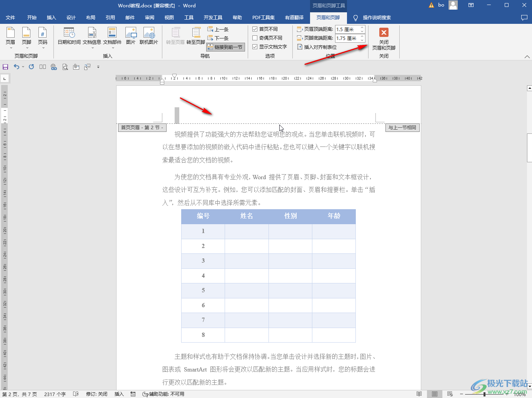Jump to previous section 上一条
Viewport: 532px width, 398px height.
218,29
